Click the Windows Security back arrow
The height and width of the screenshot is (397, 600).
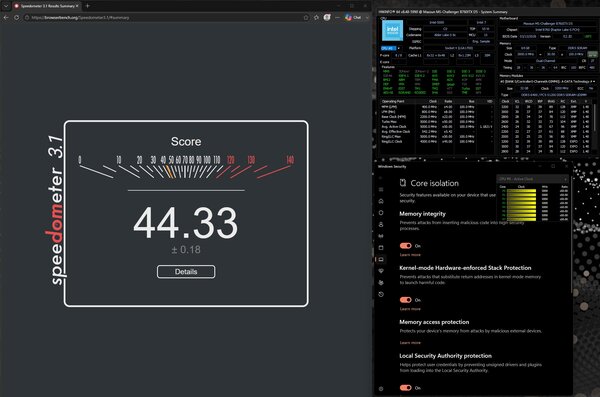point(381,178)
